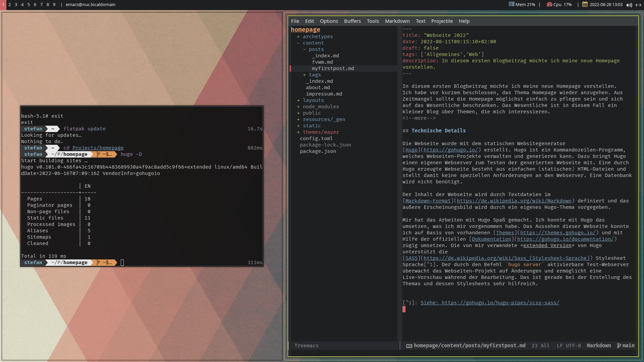Screen dimensions: 644x362
Task: Open the gohugo.io/documentation URL link
Action: (x=565, y=239)
